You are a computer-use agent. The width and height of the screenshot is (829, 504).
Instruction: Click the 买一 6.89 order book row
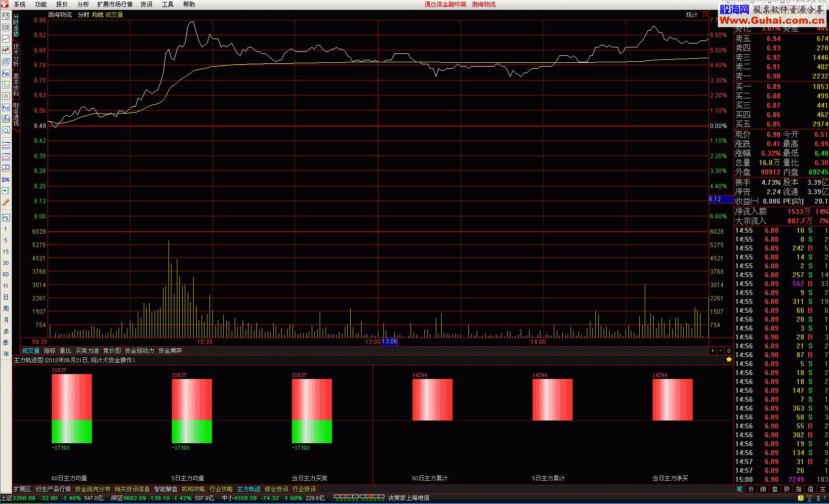(x=782, y=86)
